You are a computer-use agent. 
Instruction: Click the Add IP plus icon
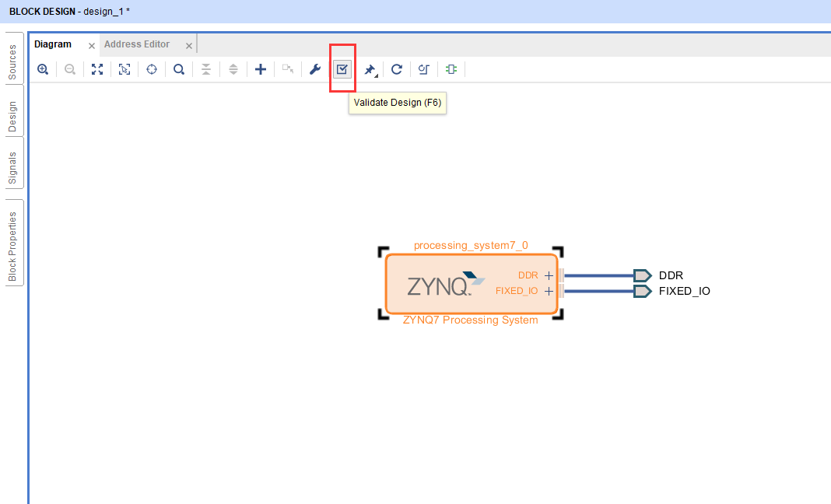click(261, 69)
